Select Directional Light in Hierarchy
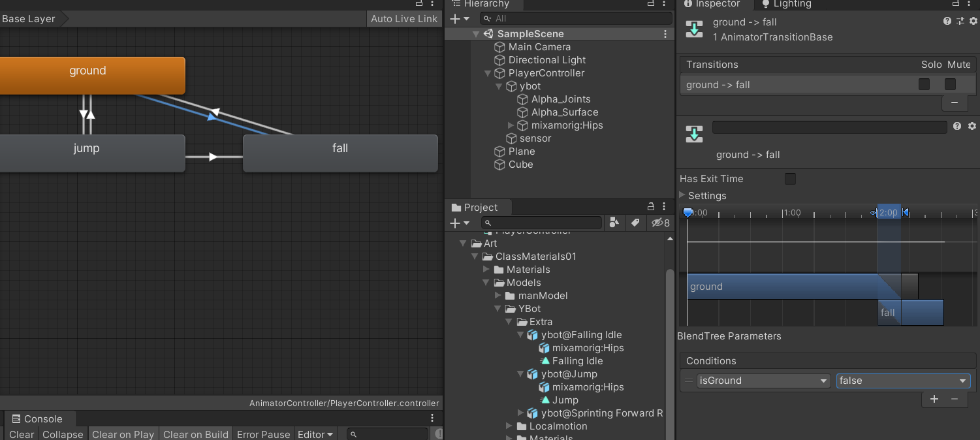This screenshot has width=980, height=440. click(x=547, y=60)
